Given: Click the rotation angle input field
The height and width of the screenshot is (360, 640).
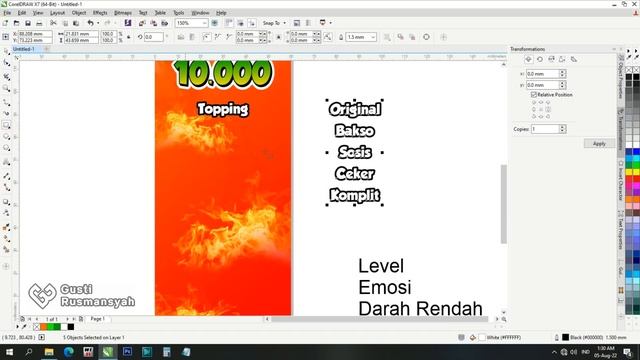Looking at the screenshot, I should click(153, 37).
